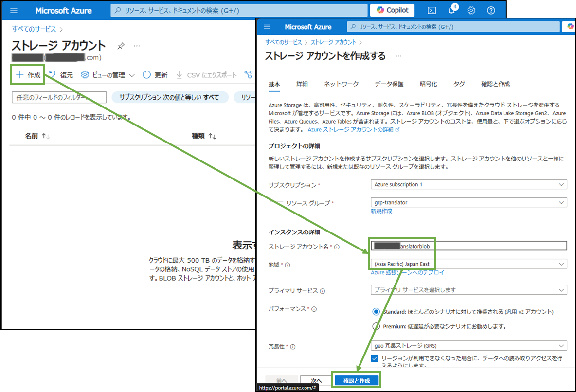Open ellipsis next to ストレージ アカウントを作成する
This screenshot has height=392, width=576.
(x=398, y=56)
